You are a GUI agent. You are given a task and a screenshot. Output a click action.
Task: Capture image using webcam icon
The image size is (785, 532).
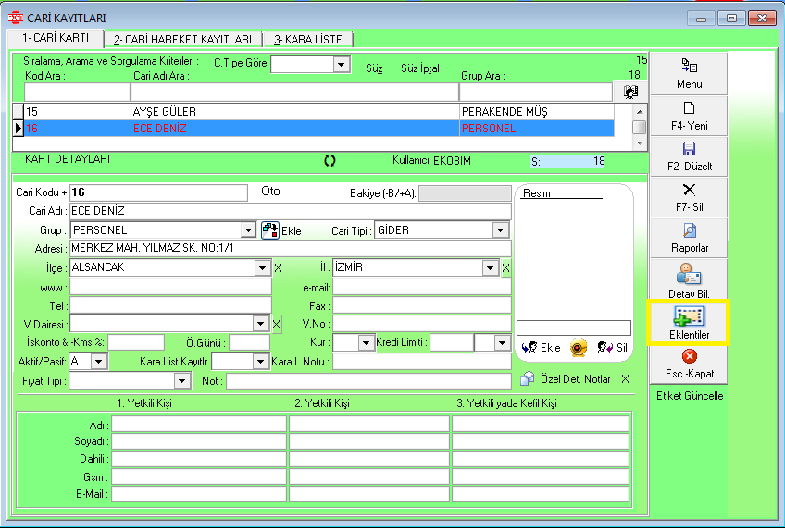(x=579, y=348)
